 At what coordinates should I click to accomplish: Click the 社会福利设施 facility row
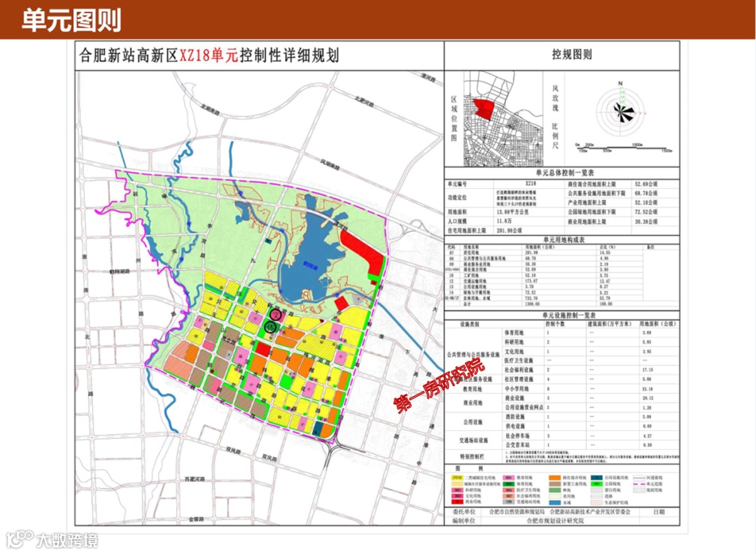pyautogui.click(x=591, y=370)
